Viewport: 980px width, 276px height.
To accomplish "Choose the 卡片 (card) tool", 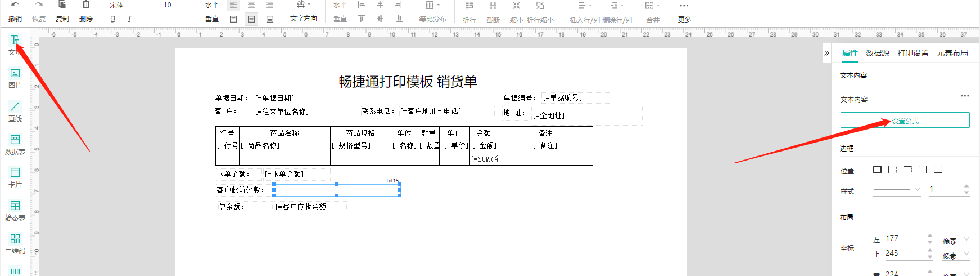I will point(15,177).
